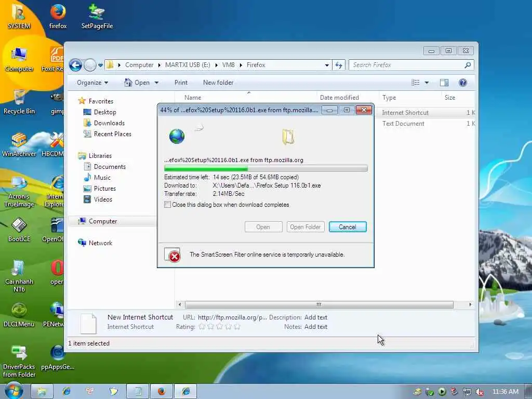
Task: Select the Videos library
Action: 103,199
